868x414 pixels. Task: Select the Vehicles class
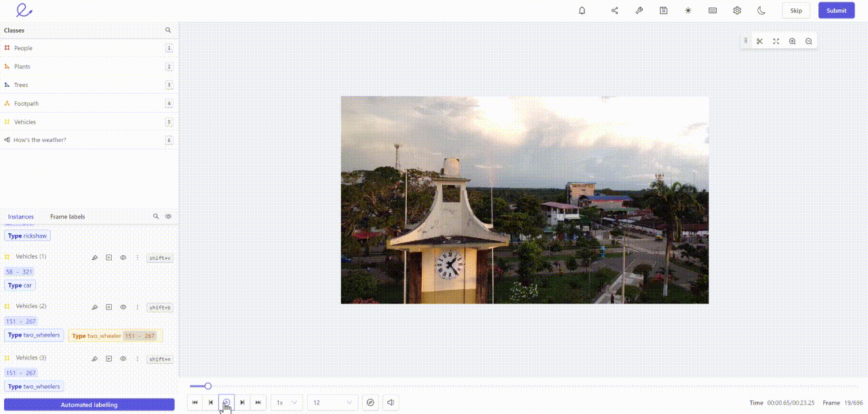89,121
